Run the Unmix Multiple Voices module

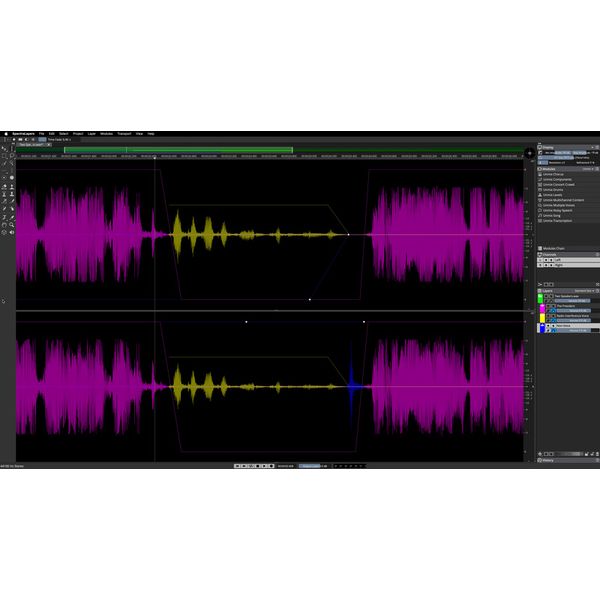point(559,205)
